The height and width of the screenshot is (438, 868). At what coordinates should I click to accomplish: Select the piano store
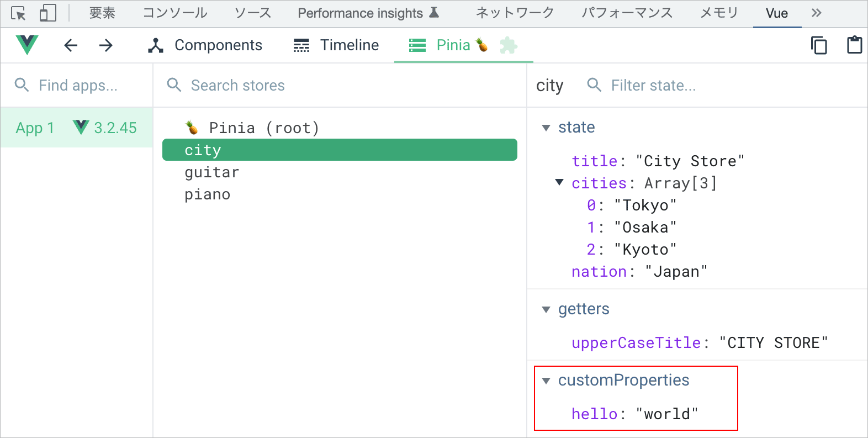click(x=208, y=194)
